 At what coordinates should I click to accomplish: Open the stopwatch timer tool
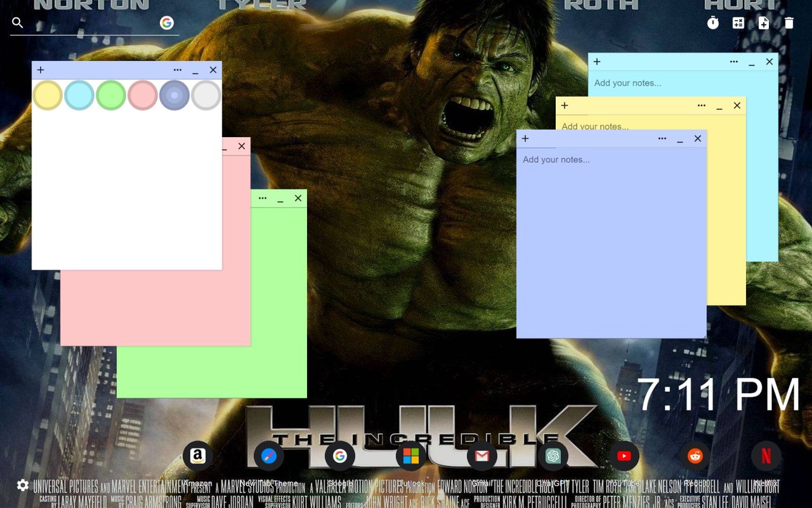(713, 23)
